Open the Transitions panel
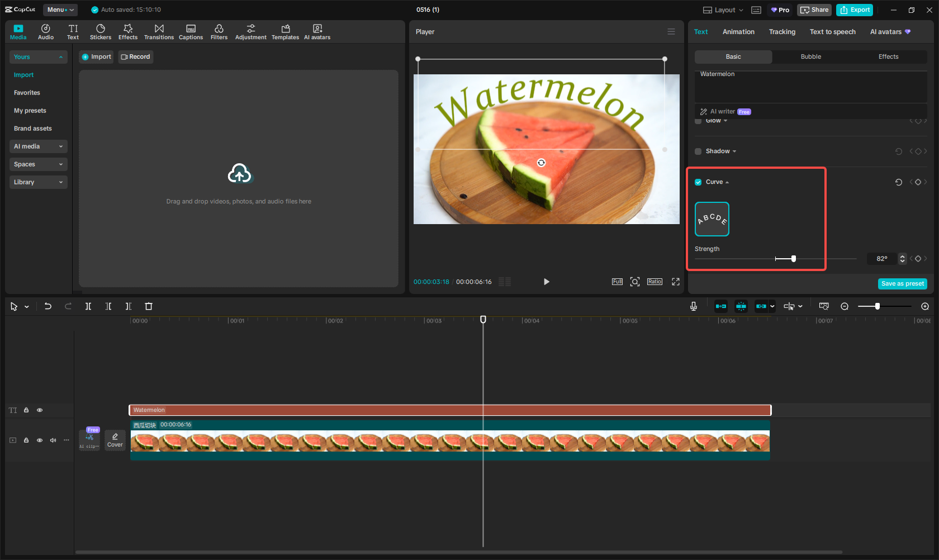Viewport: 939px width, 560px height. [159, 32]
